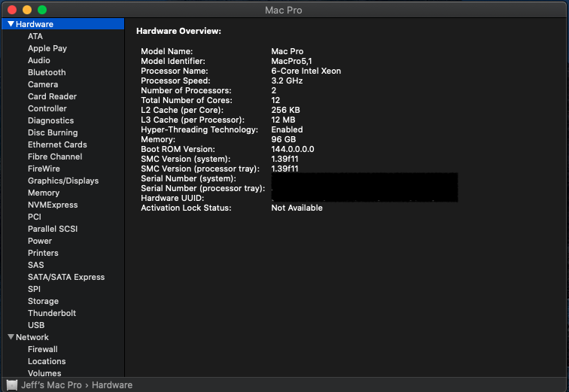
Task: Select SAS in the sidebar
Action: coord(35,265)
